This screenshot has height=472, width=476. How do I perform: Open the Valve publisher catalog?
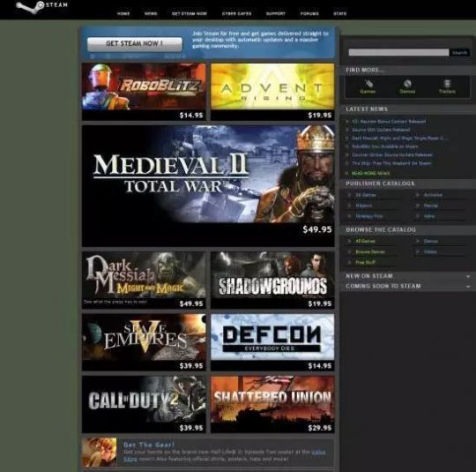pyautogui.click(x=429, y=216)
